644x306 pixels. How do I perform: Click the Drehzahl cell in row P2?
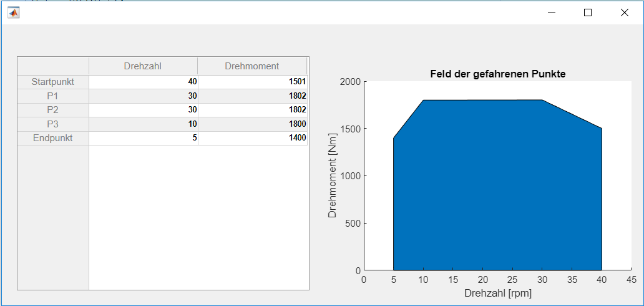coord(144,110)
